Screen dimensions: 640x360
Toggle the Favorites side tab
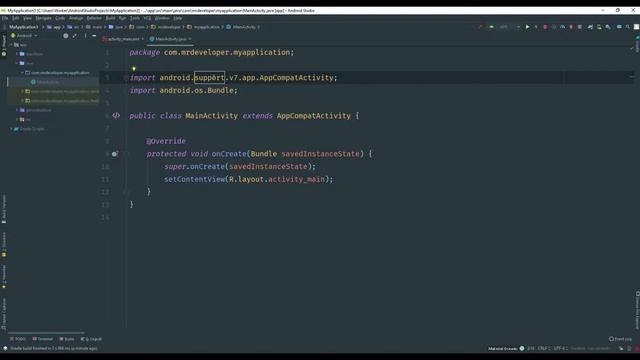pyautogui.click(x=4, y=276)
